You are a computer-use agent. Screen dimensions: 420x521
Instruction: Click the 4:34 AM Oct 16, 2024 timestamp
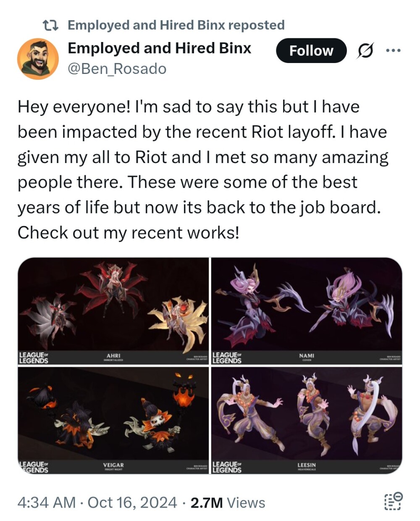[97, 503]
